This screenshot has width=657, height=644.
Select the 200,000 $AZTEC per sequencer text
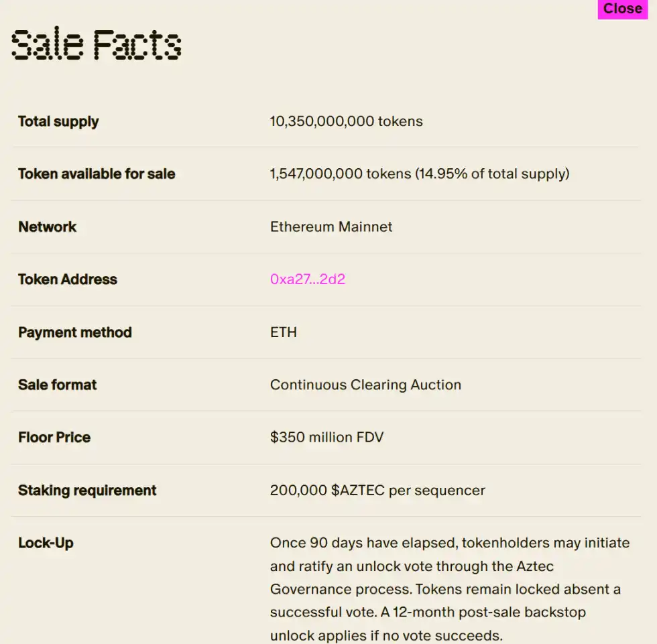click(377, 490)
